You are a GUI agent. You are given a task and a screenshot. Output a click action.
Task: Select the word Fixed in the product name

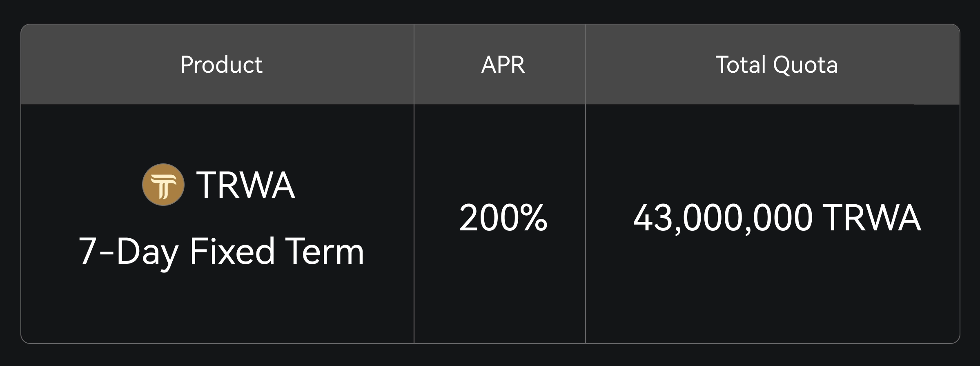[232, 252]
